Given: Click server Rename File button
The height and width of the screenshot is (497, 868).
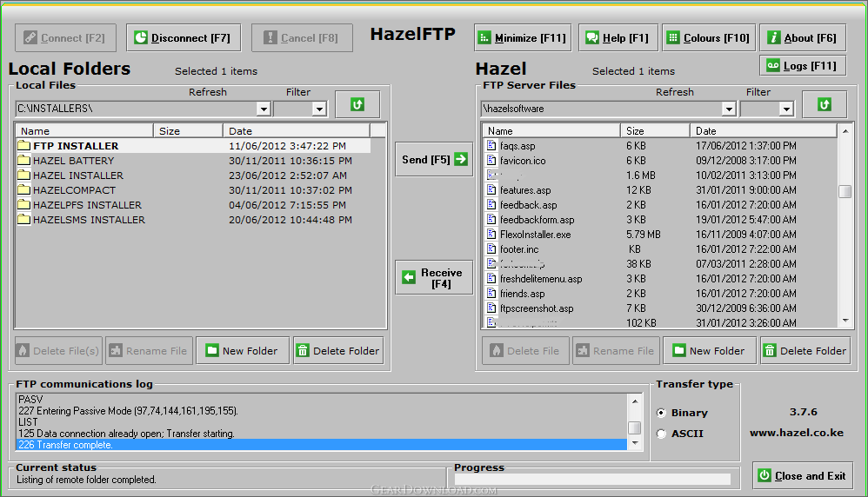Looking at the screenshot, I should point(616,350).
